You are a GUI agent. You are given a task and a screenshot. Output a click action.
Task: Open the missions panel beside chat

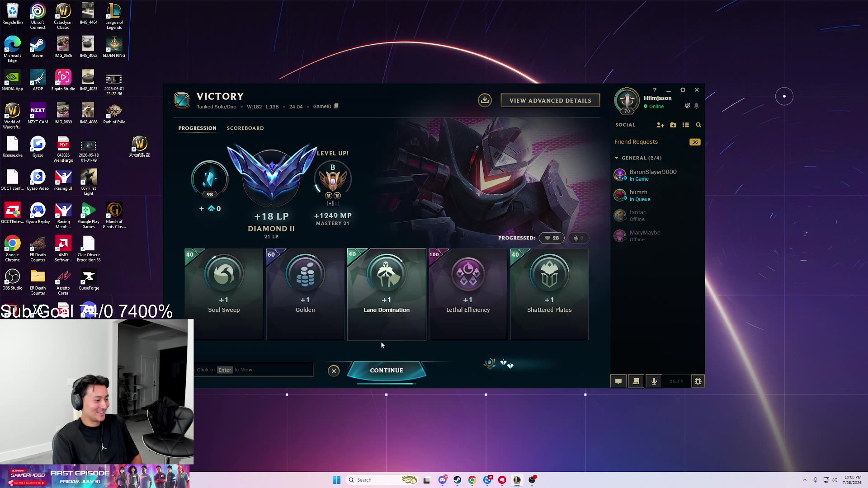point(636,381)
